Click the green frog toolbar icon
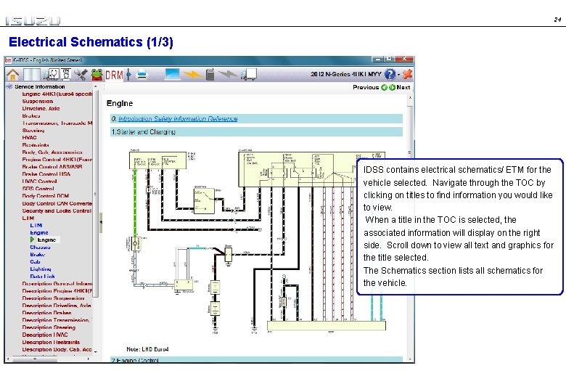The image size is (566, 392). 97,74
